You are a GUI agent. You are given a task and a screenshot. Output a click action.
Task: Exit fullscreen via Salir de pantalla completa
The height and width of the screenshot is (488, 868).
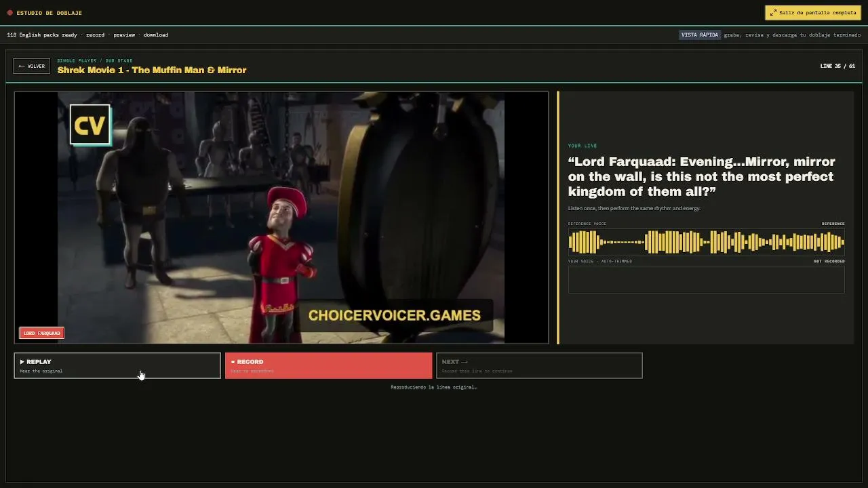(x=813, y=13)
